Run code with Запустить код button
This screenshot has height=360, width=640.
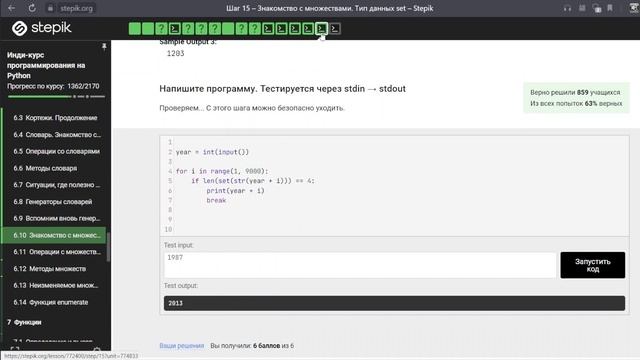593,265
